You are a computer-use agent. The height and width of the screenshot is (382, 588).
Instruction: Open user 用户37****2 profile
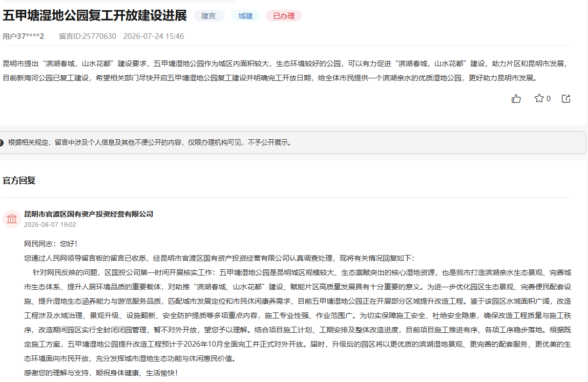click(23, 36)
